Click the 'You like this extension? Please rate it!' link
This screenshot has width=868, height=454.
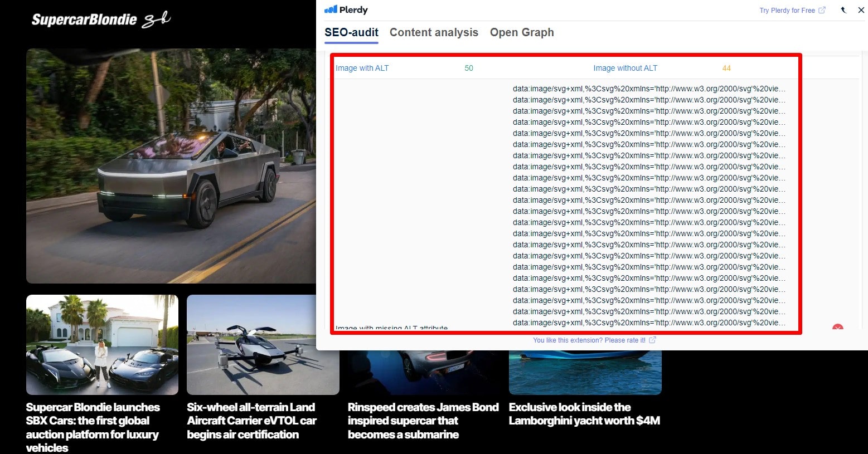pos(589,340)
